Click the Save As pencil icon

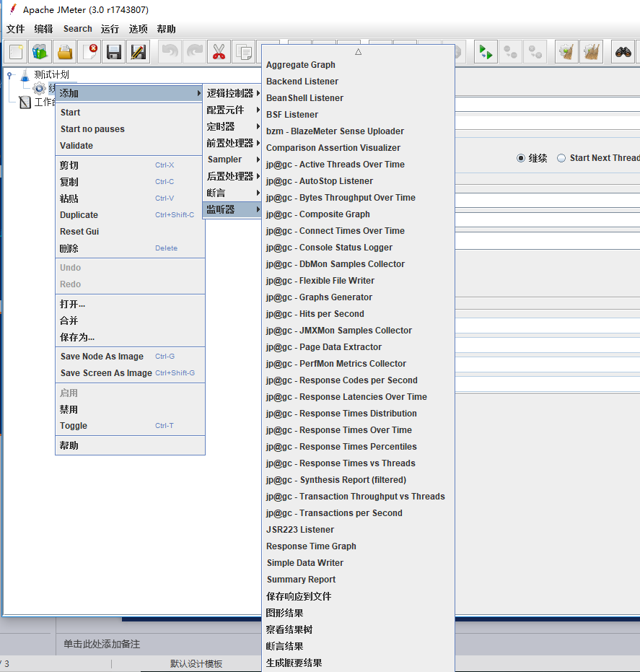(139, 52)
